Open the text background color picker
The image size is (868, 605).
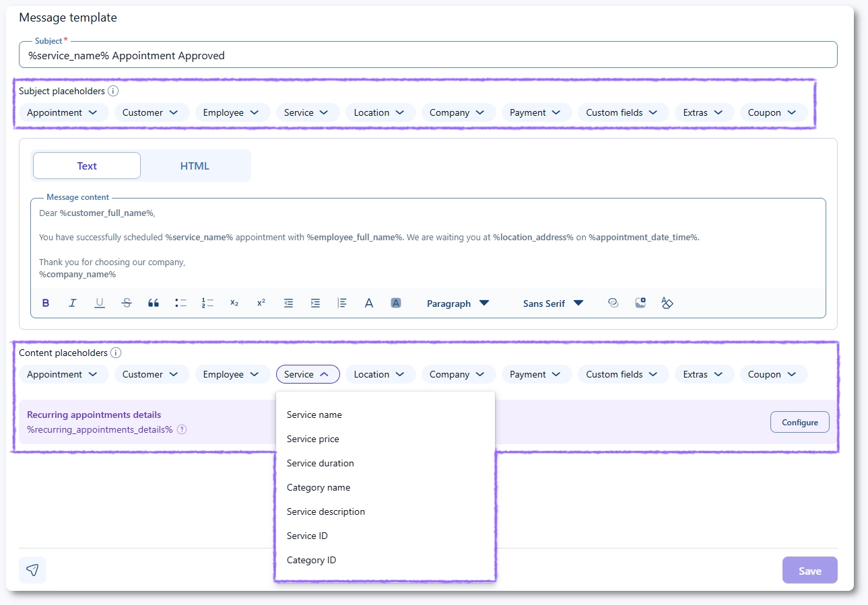(396, 304)
